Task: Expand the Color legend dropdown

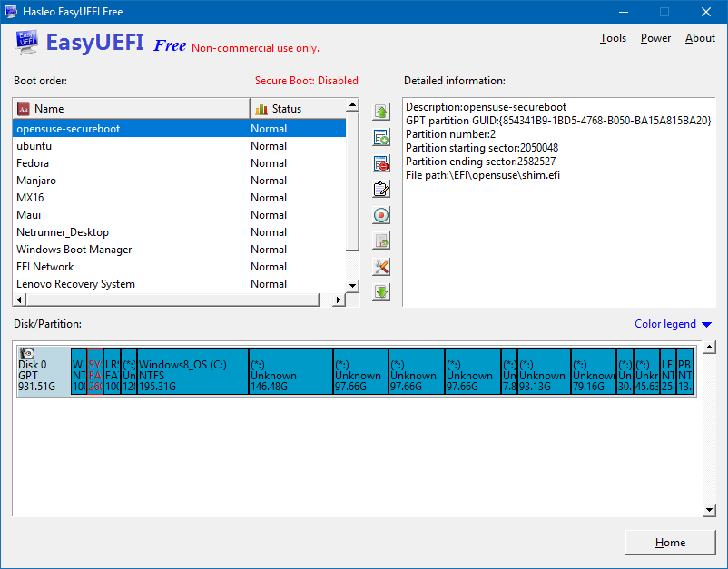Action: (x=707, y=324)
